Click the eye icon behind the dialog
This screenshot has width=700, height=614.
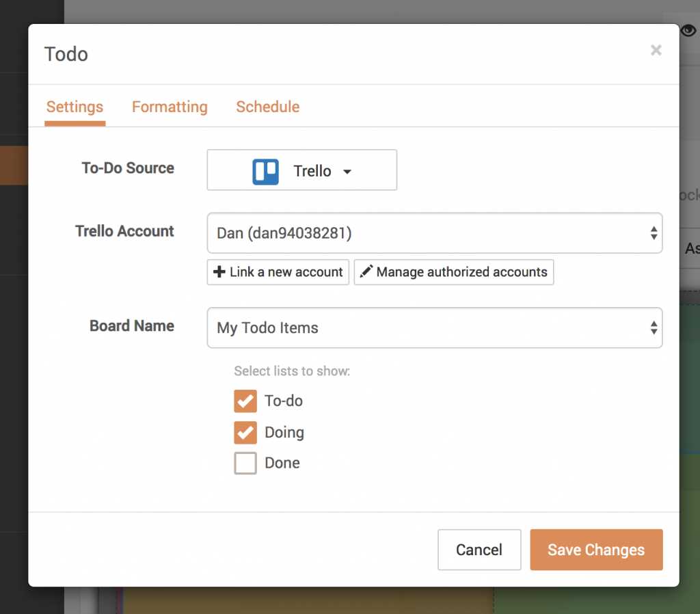tap(688, 30)
